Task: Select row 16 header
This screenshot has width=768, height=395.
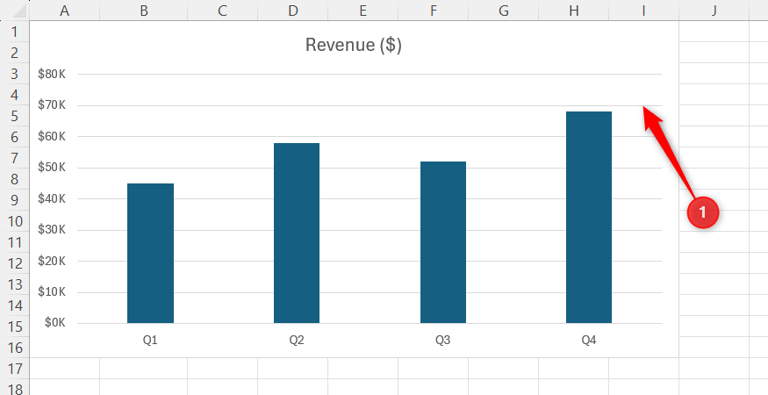Action: pos(15,347)
